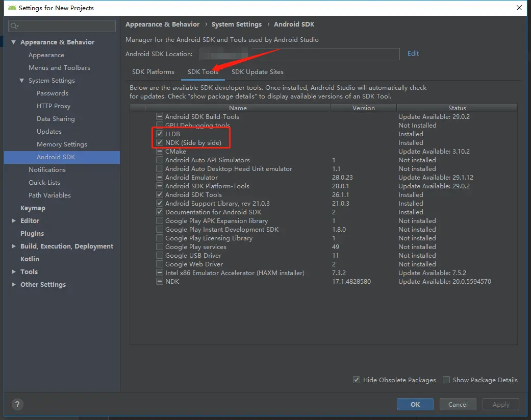531x420 pixels.
Task: Open Data Sharing settings
Action: [x=56, y=119]
